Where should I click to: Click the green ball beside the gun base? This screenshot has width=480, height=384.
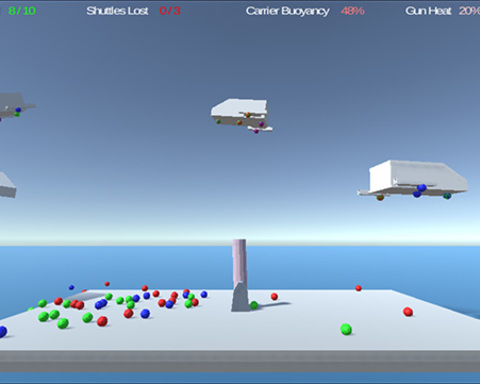(254, 305)
